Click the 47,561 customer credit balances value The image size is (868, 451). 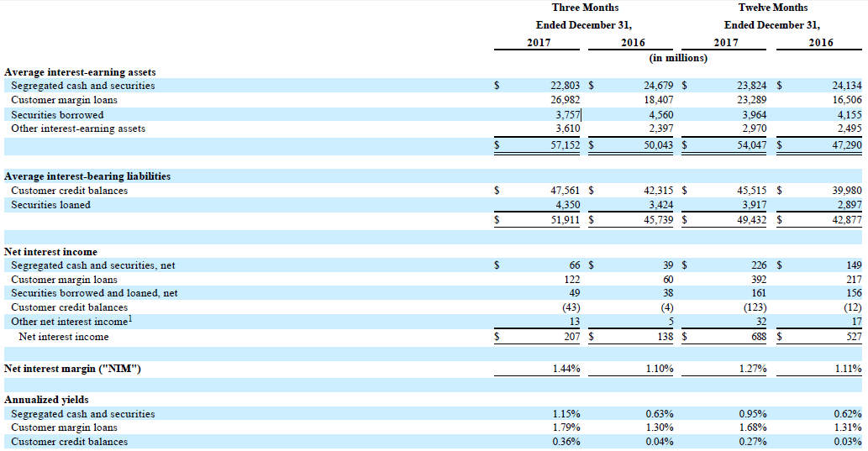[x=565, y=191]
